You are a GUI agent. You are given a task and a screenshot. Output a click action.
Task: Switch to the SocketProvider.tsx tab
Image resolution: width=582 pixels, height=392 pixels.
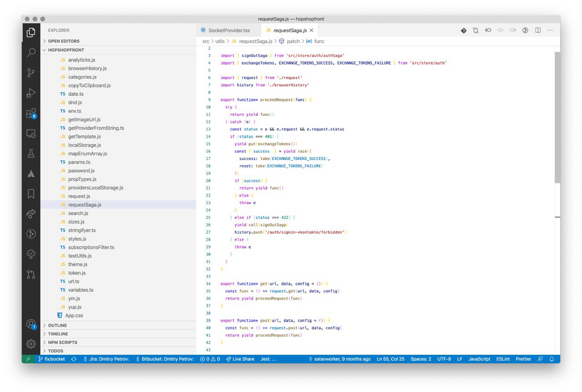click(x=229, y=30)
